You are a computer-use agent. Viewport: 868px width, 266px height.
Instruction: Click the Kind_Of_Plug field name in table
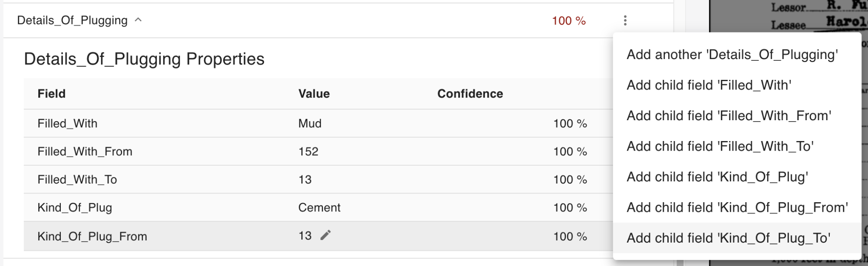coord(75,208)
